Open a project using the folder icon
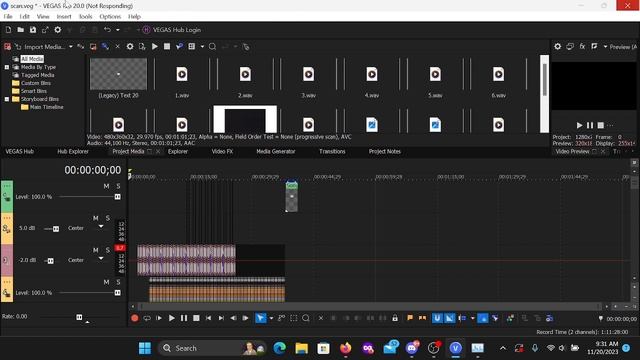This screenshot has width=640, height=360. [x=20, y=30]
